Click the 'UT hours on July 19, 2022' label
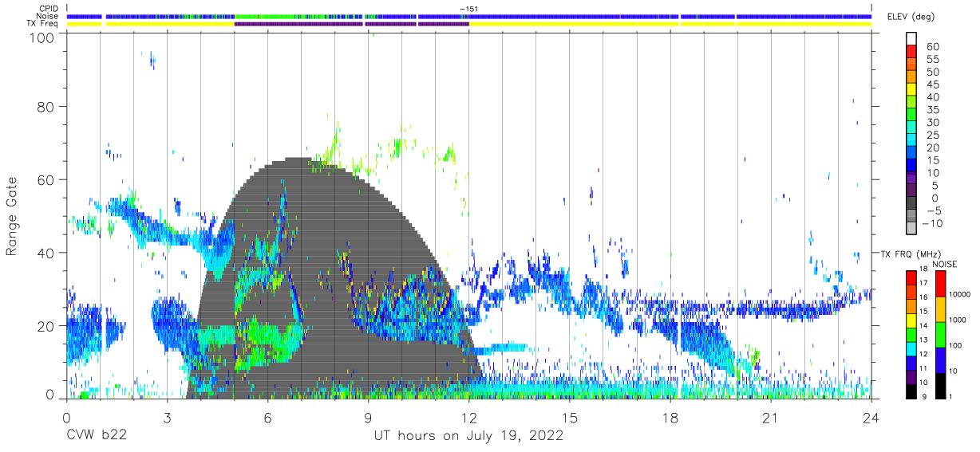Viewport: 980px width, 452px height. click(468, 436)
